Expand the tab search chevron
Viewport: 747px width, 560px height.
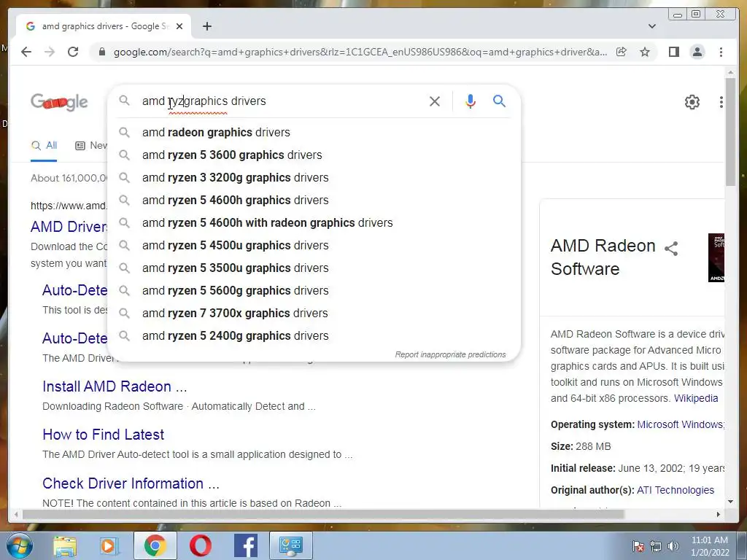click(652, 26)
